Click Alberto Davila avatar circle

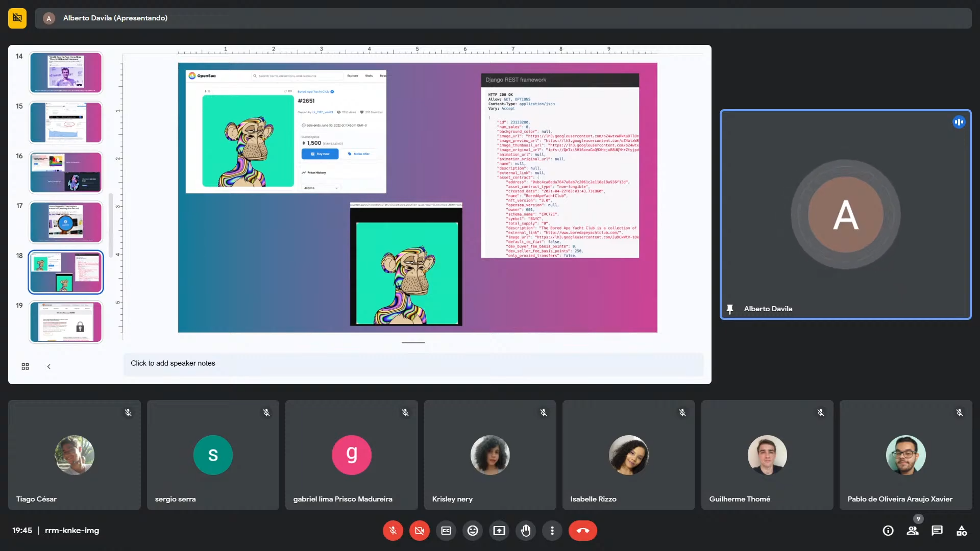click(845, 215)
